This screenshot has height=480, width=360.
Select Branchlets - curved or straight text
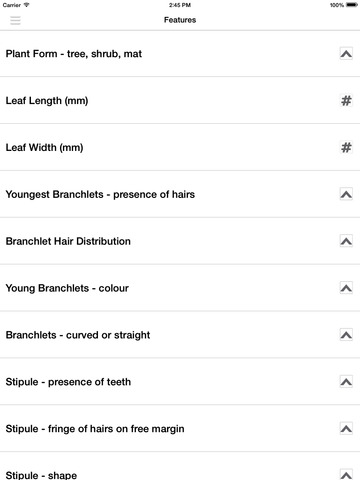78,335
